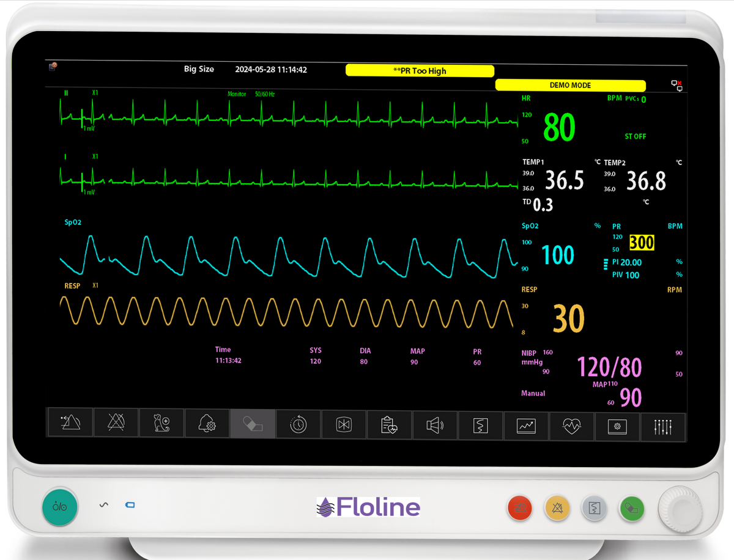The image size is (734, 560).
Task: Open the **PR Too High alarm message
Action: (420, 71)
